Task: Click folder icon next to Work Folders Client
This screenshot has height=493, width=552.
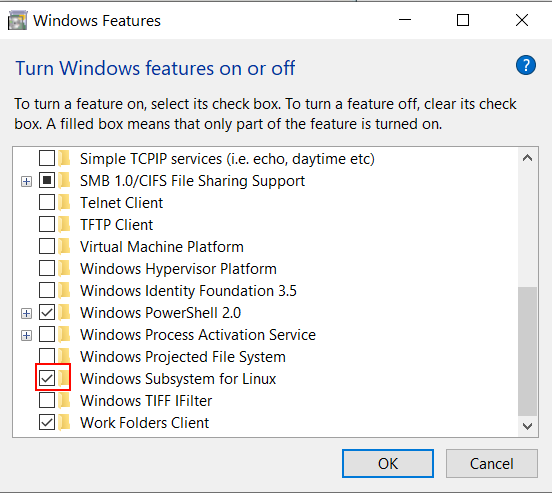Action: click(x=64, y=423)
